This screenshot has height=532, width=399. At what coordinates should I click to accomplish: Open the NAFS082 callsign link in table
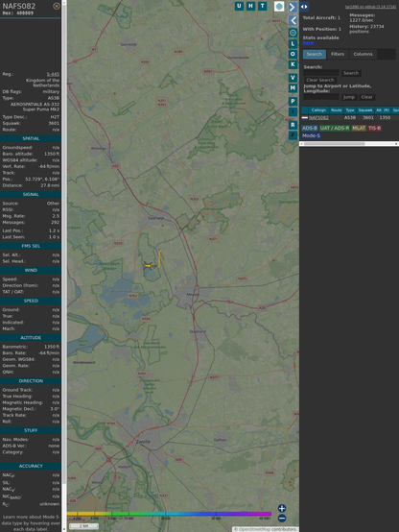[318, 118]
